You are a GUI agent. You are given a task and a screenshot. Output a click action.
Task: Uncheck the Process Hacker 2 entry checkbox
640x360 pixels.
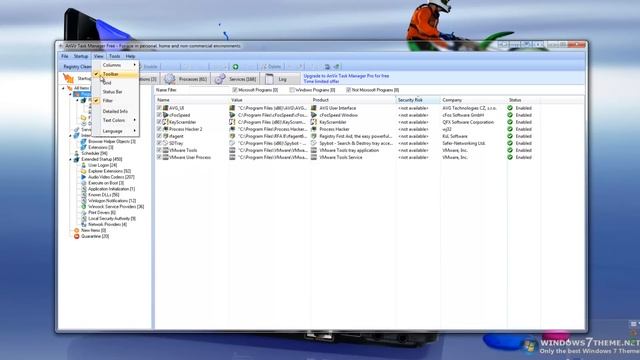click(159, 129)
